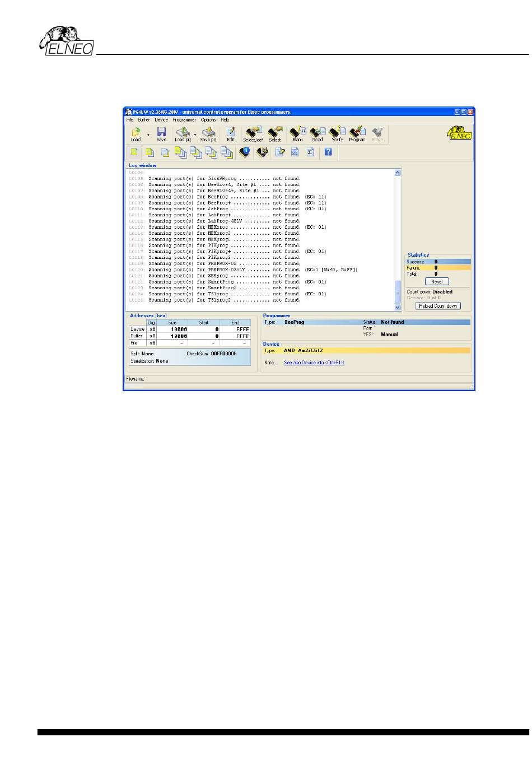Open the Help menu
Viewport: 532px width, 774px height.
coord(225,120)
